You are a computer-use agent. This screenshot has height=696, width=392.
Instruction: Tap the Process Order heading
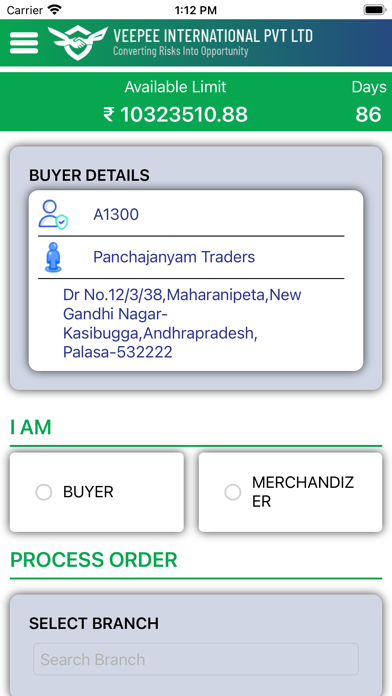tap(94, 560)
